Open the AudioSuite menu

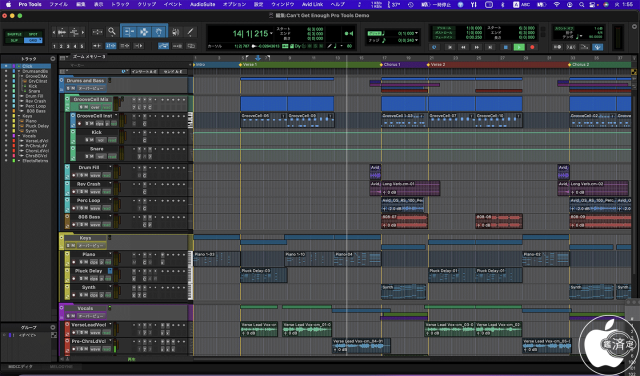pos(202,4)
